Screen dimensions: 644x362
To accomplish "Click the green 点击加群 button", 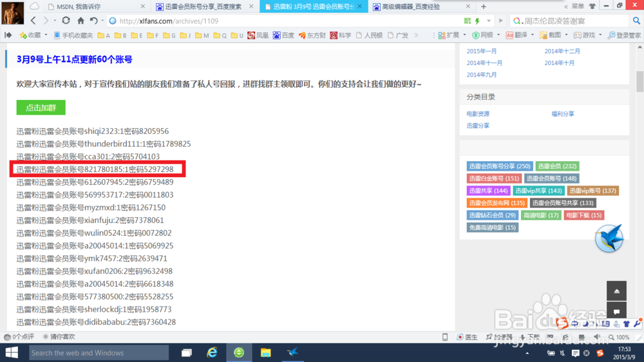I will (41, 108).
